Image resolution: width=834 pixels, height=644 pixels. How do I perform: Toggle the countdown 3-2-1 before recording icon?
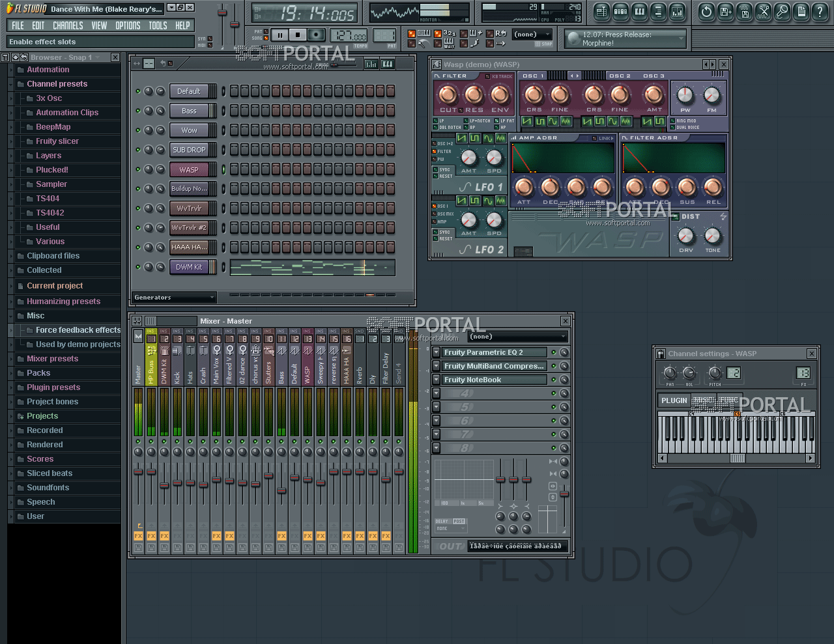click(x=450, y=33)
